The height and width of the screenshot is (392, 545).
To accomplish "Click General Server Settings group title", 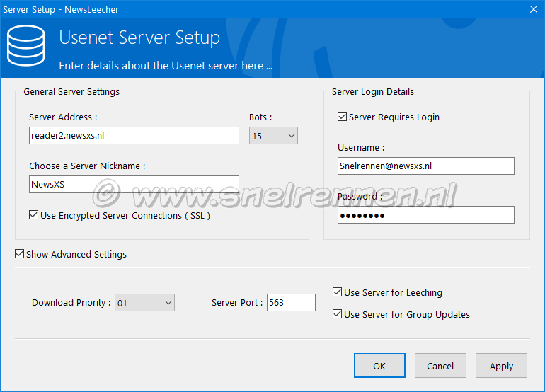I will 71,92.
